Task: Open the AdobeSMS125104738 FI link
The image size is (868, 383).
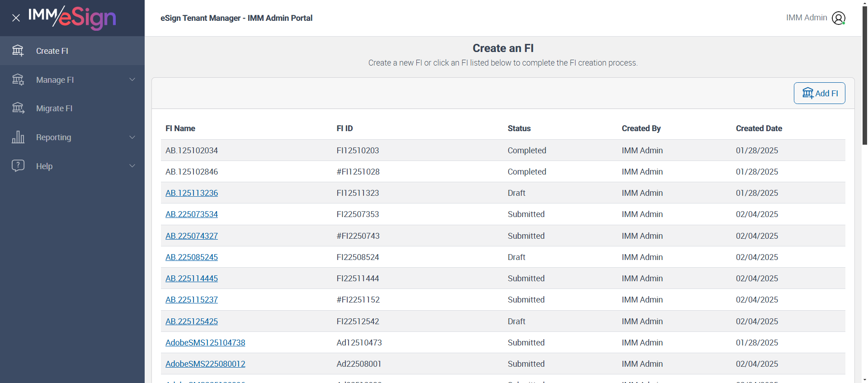Action: tap(205, 343)
